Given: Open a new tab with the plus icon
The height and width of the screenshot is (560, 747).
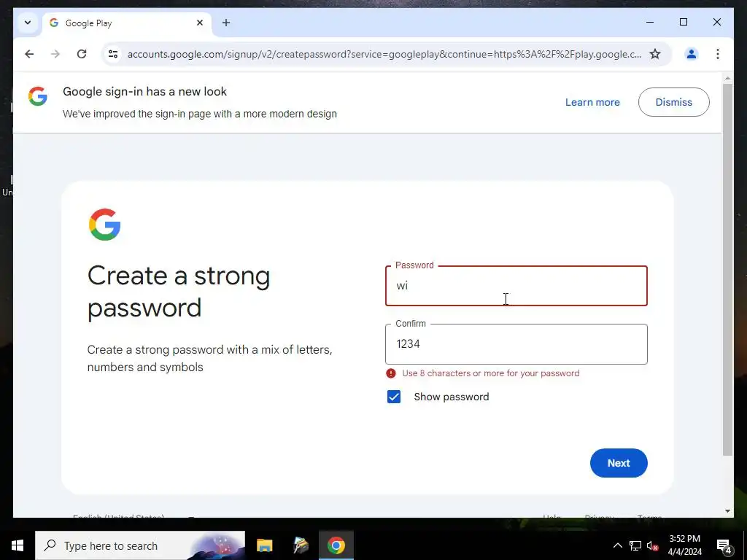Looking at the screenshot, I should [226, 23].
